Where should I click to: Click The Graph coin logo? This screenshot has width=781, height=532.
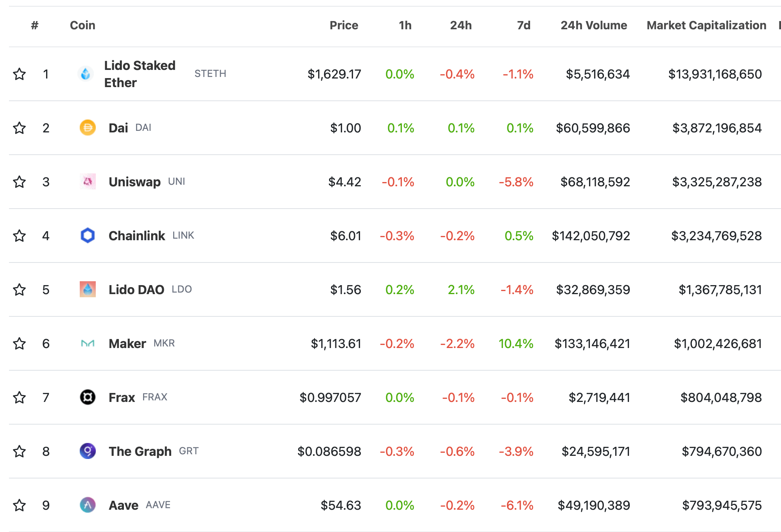coord(88,451)
